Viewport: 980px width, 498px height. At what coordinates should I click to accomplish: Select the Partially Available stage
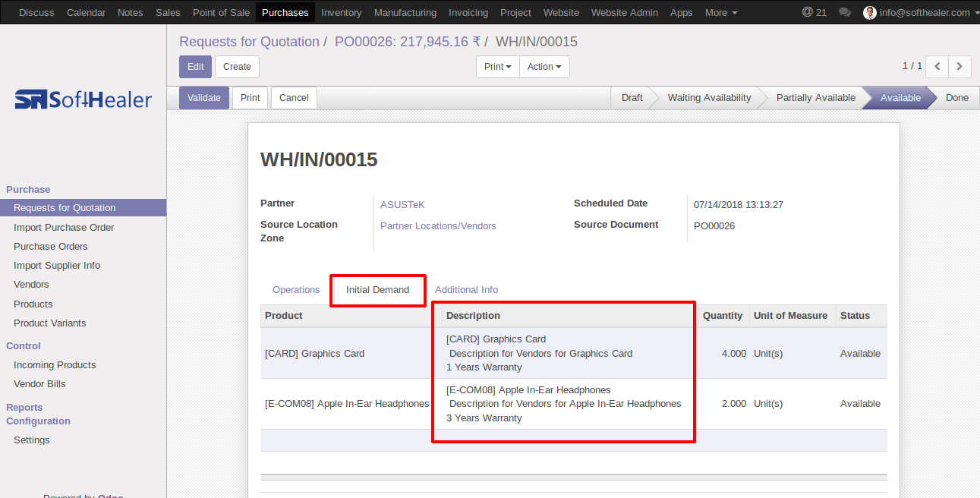(x=815, y=98)
